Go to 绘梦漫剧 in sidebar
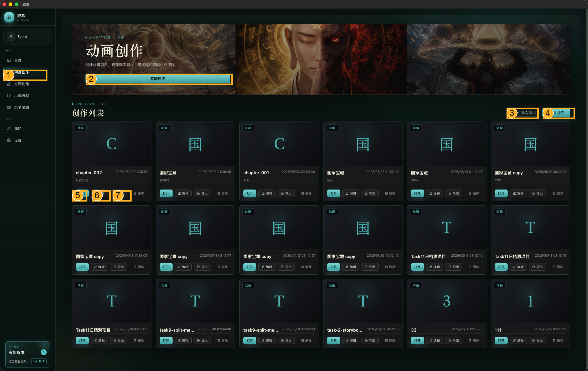This screenshot has width=588, height=371. point(28,107)
